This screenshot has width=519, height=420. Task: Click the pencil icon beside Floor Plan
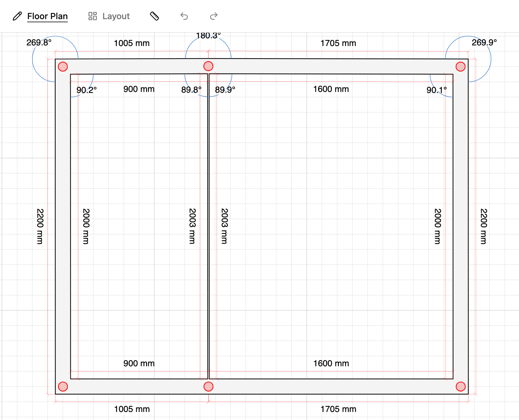coord(17,16)
